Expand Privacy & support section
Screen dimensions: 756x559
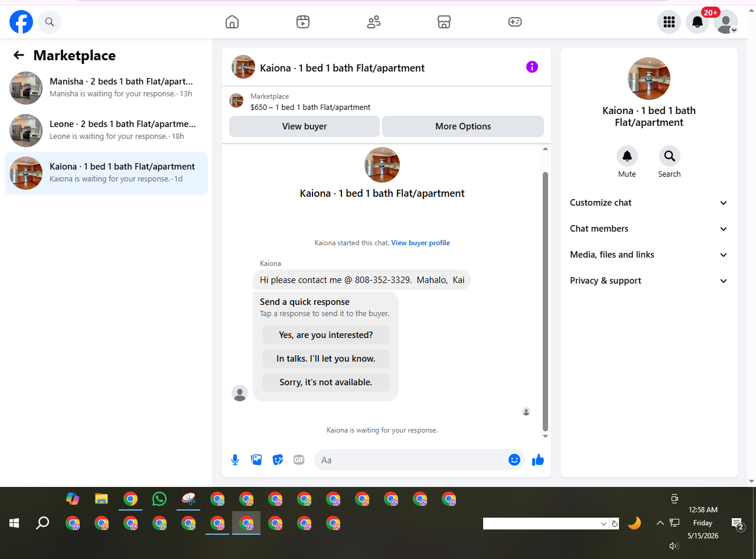pos(649,281)
